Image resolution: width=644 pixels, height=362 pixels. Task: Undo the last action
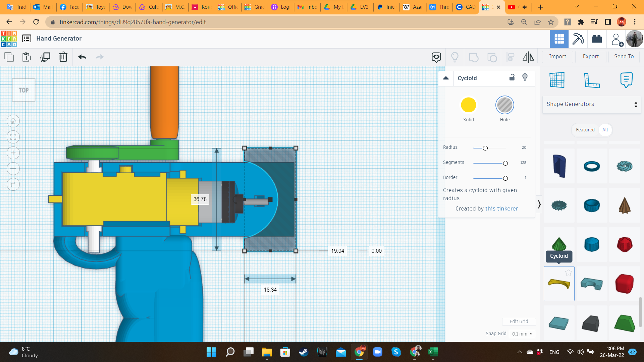point(82,57)
